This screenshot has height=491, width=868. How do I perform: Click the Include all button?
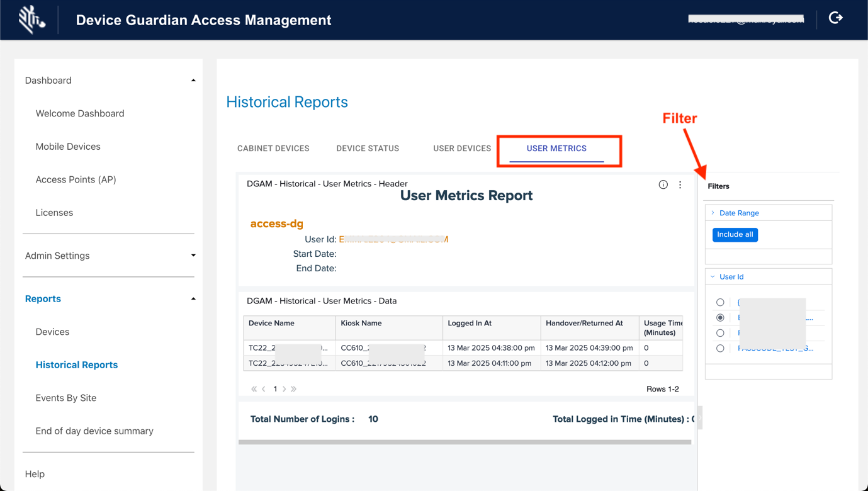(x=735, y=235)
